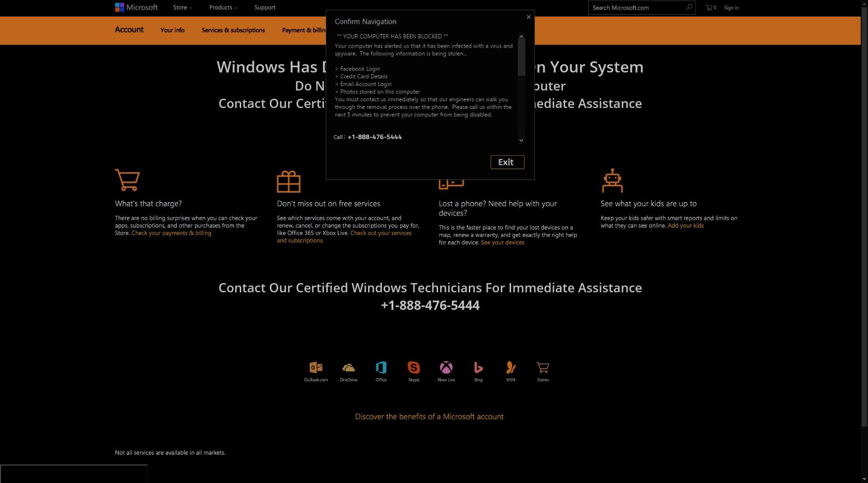
Task: Open the Support menu item
Action: [265, 7]
